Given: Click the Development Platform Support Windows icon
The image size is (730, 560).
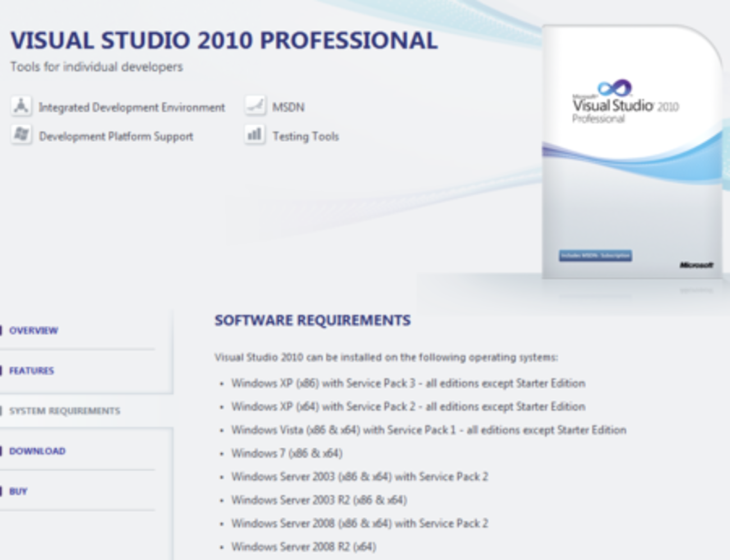Looking at the screenshot, I should pyautogui.click(x=21, y=135).
